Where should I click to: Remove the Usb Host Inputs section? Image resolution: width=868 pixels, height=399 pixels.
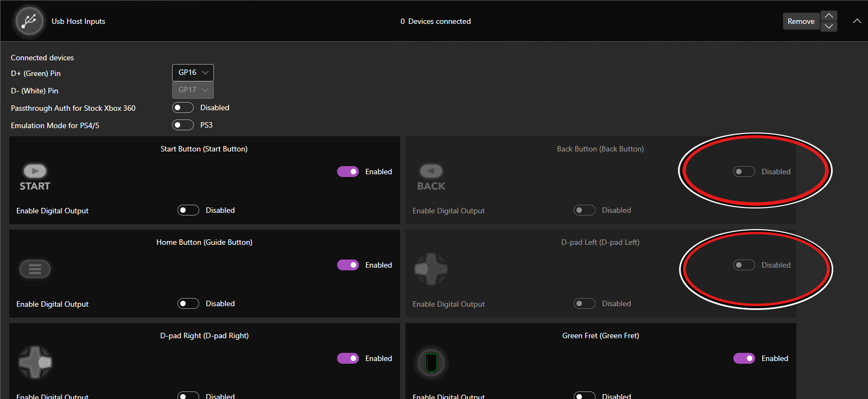(x=801, y=21)
